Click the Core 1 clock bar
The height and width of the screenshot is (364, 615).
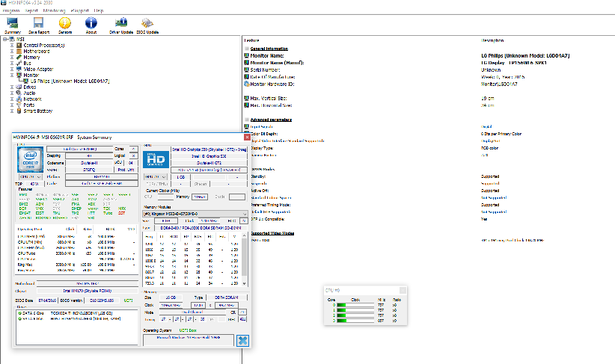(355, 310)
